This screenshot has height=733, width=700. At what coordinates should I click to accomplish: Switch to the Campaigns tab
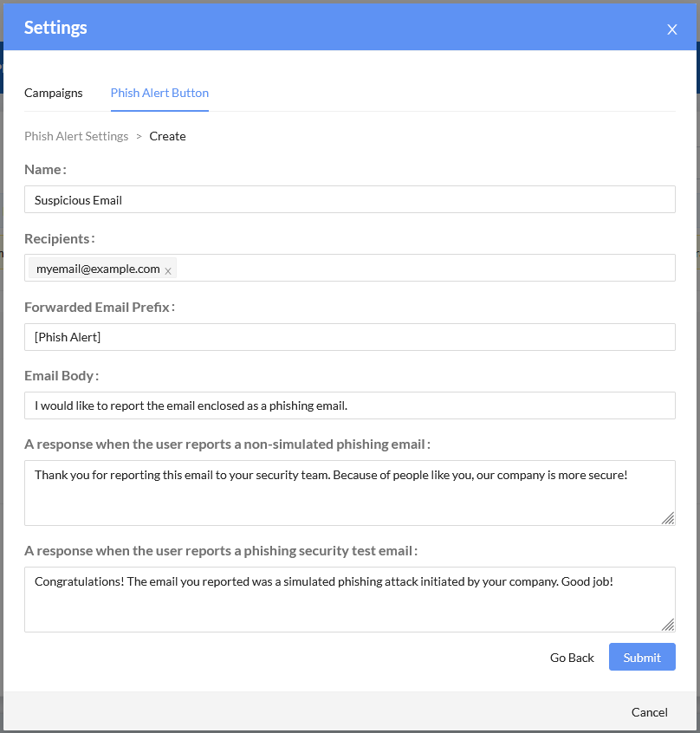[54, 93]
